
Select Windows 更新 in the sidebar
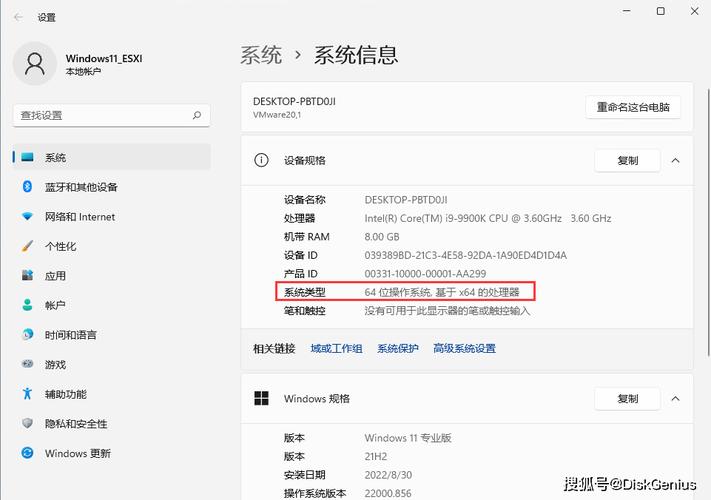click(x=112, y=453)
